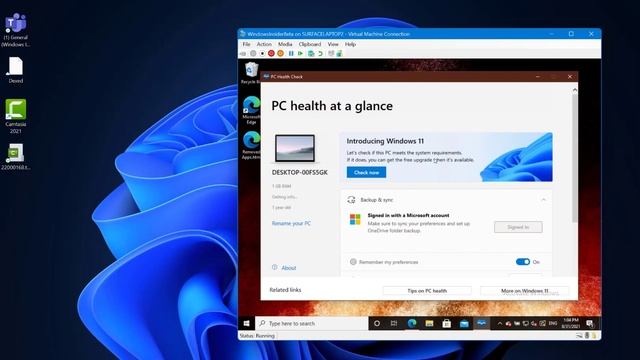Click the Backup & sync icon
This screenshot has width=640, height=360.
click(351, 200)
